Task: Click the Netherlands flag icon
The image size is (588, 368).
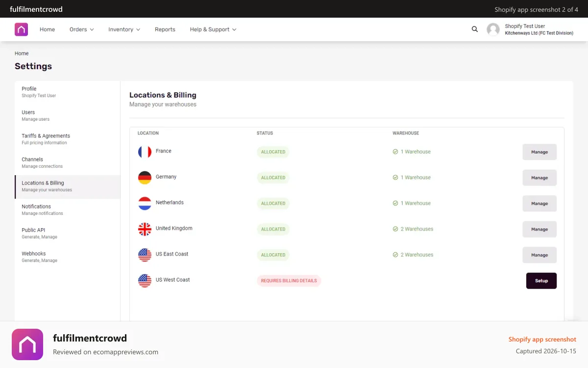Action: pyautogui.click(x=145, y=203)
